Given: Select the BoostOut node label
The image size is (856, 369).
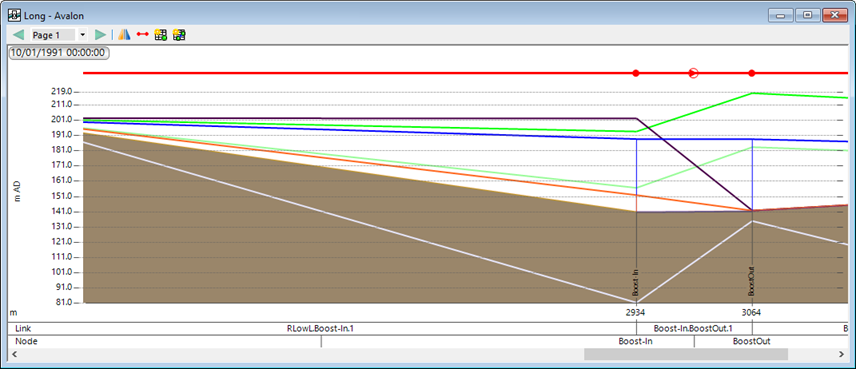Looking at the screenshot, I should click(752, 342).
